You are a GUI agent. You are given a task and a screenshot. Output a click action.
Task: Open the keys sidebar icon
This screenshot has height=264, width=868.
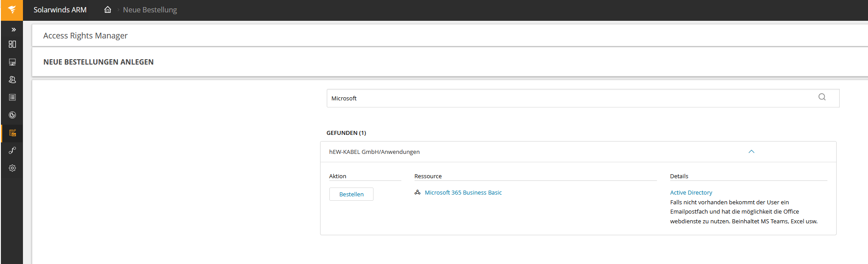[x=12, y=150]
